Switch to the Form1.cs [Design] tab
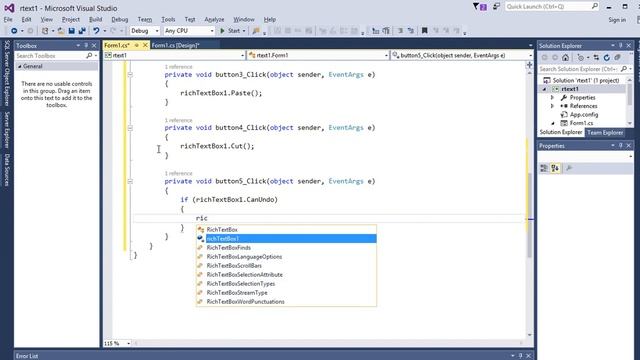 (x=175, y=45)
